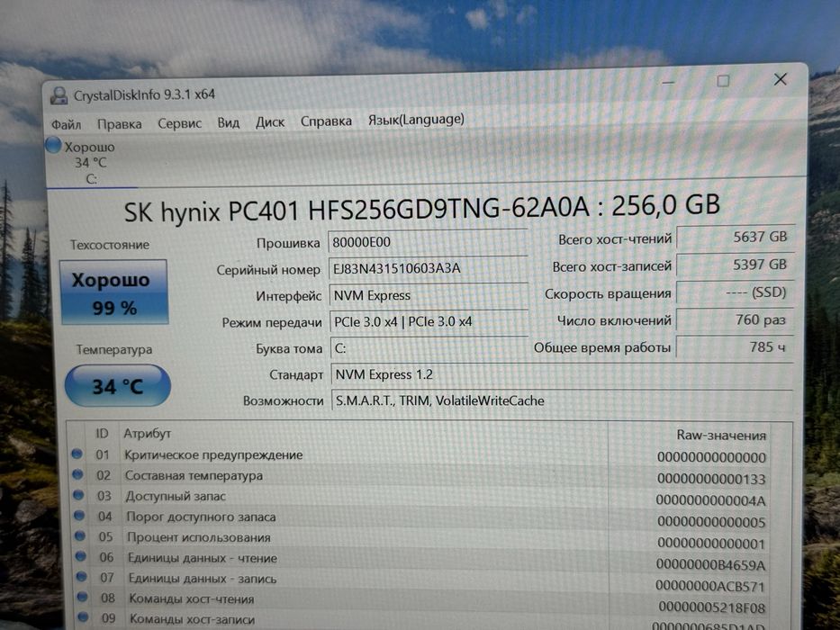Close the CrystalDiskInfo window

click(x=780, y=79)
